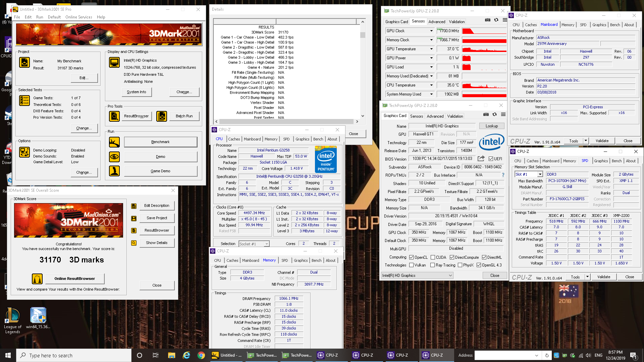The width and height of the screenshot is (644, 362).
Task: Click GPU-Z Graphics Card window camera icon
Action: tap(486, 115)
